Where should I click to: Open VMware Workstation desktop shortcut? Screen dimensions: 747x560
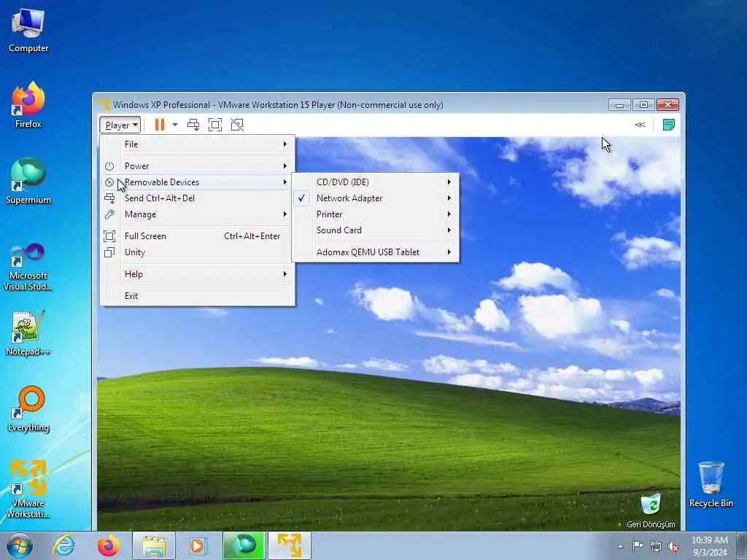coord(28,489)
